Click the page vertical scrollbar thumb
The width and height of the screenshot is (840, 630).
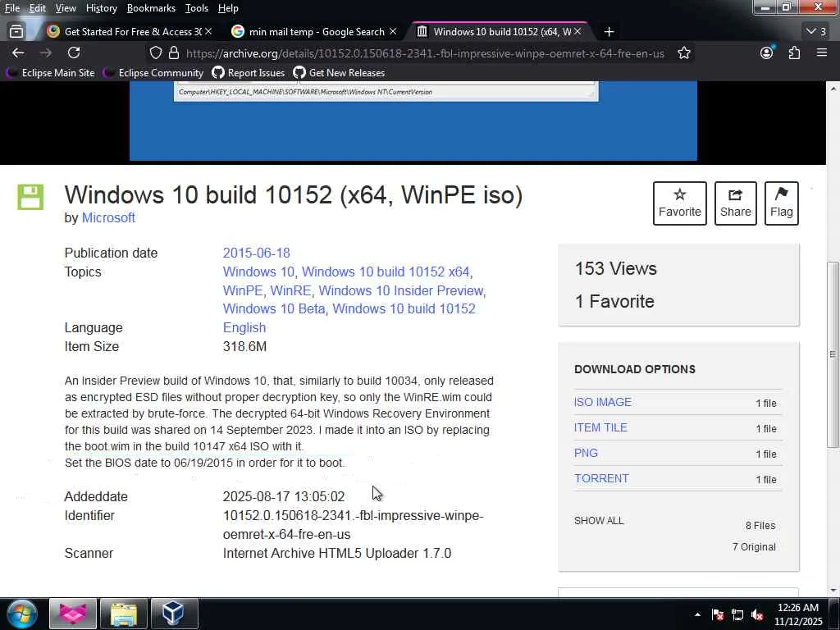tap(833, 354)
